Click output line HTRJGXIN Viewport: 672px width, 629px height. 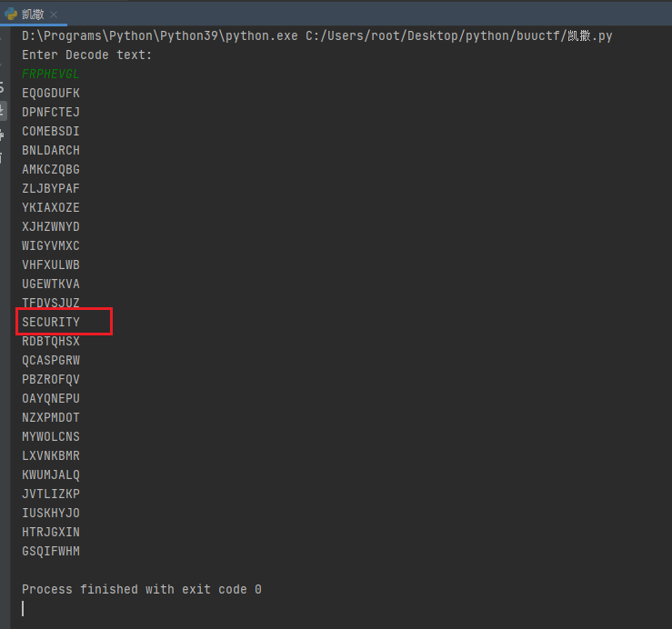pos(51,532)
